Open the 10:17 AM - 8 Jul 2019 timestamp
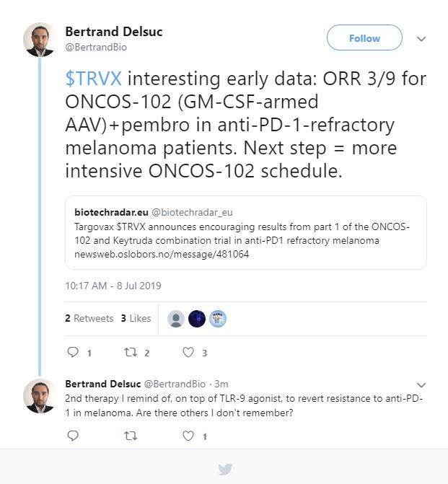 coord(113,286)
